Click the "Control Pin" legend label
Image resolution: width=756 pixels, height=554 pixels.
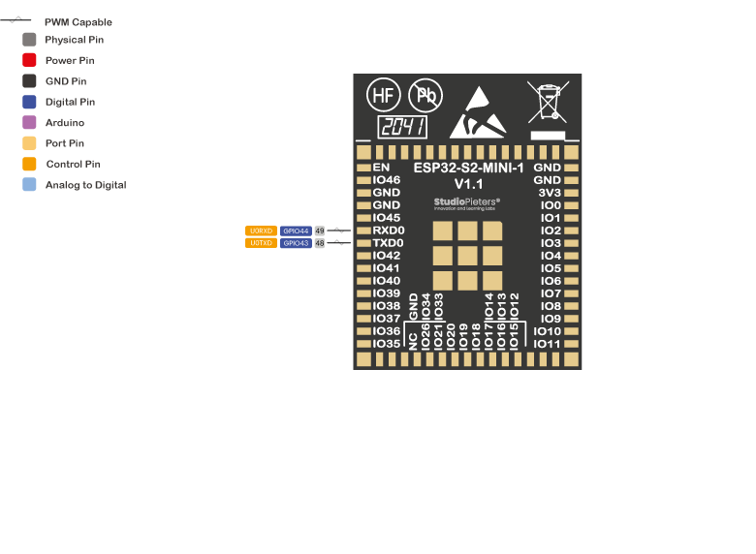click(74, 164)
